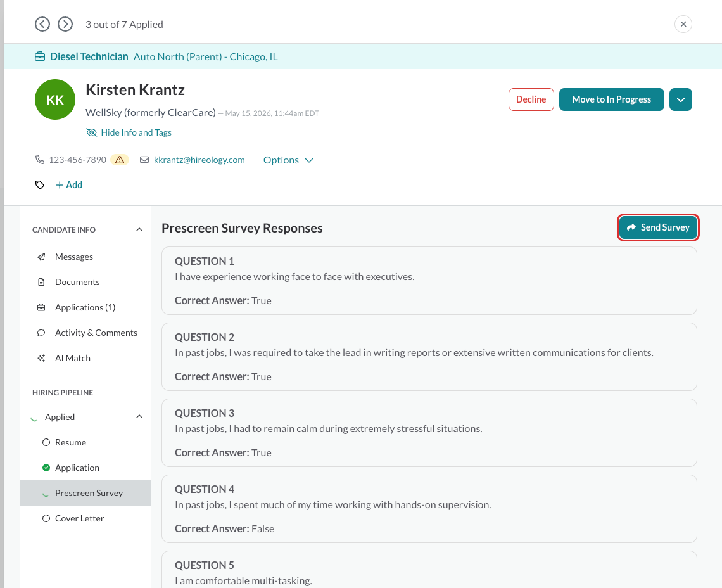
Task: Click the AI Match sparkle icon
Action: point(41,358)
